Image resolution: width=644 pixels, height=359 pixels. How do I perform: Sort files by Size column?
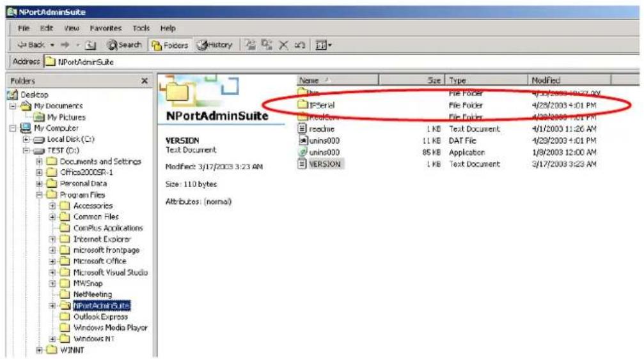pyautogui.click(x=412, y=80)
